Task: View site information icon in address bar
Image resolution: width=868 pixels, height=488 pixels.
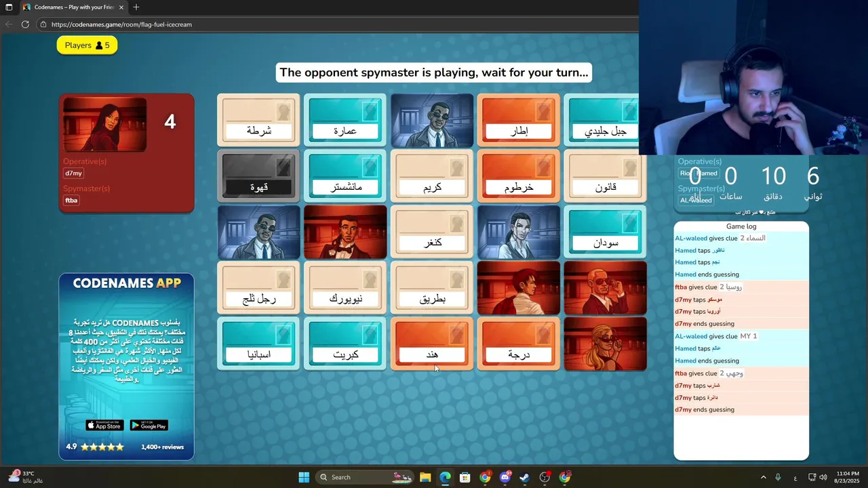Action: (x=43, y=24)
